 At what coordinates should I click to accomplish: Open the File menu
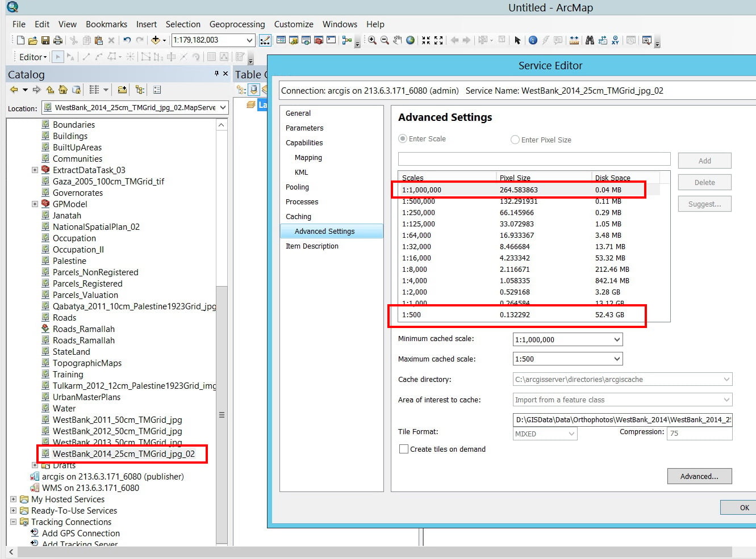pyautogui.click(x=19, y=24)
